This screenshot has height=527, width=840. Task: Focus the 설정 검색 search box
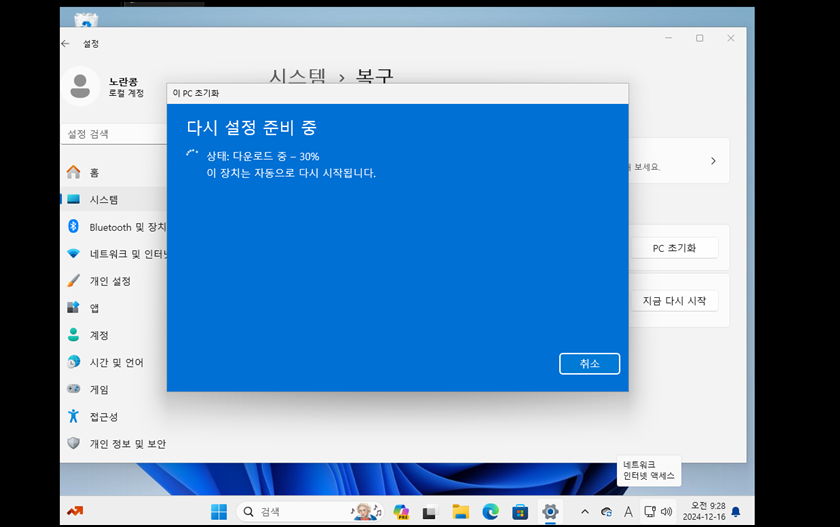click(114, 134)
